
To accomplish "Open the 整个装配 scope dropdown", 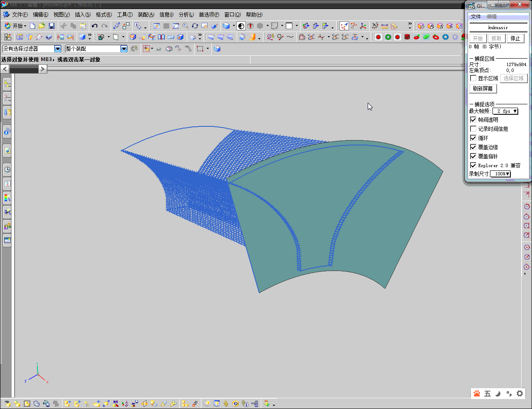I will (96, 49).
